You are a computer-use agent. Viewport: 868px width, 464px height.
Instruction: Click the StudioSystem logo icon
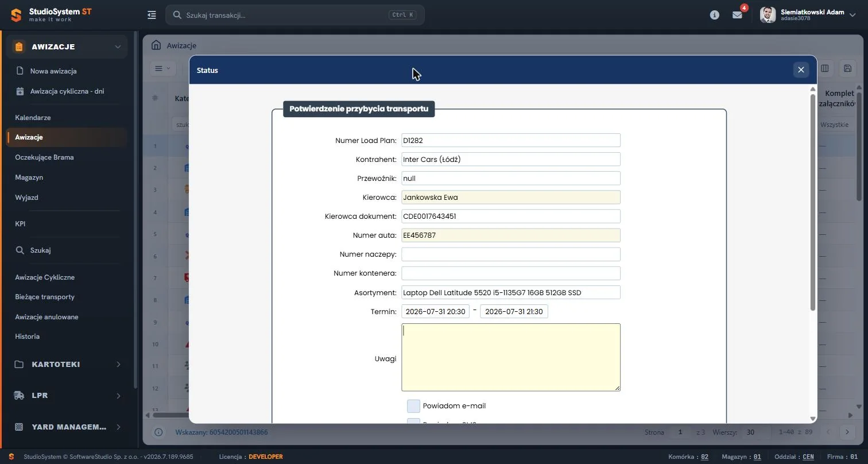coord(16,15)
